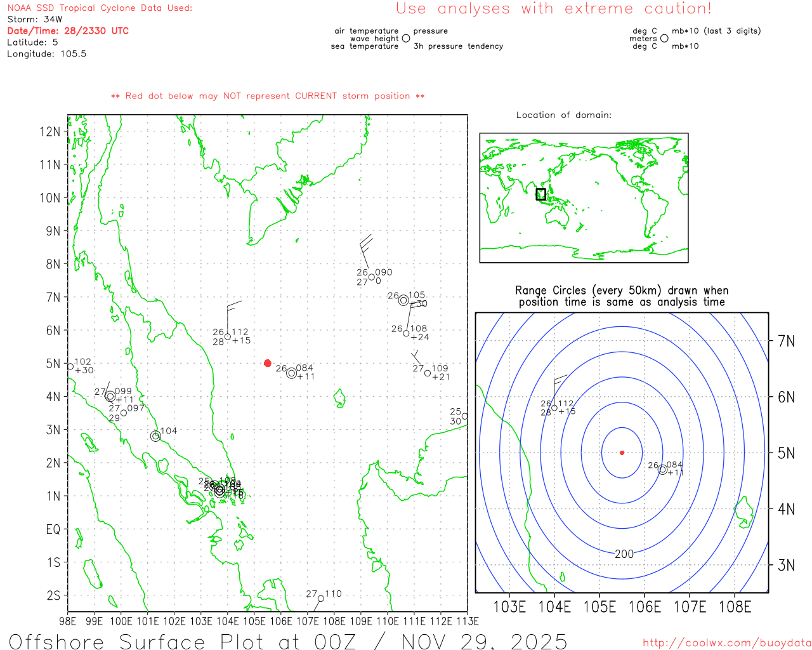Click the wind barb above station 090
The height and width of the screenshot is (650, 812).
pyautogui.click(x=366, y=251)
